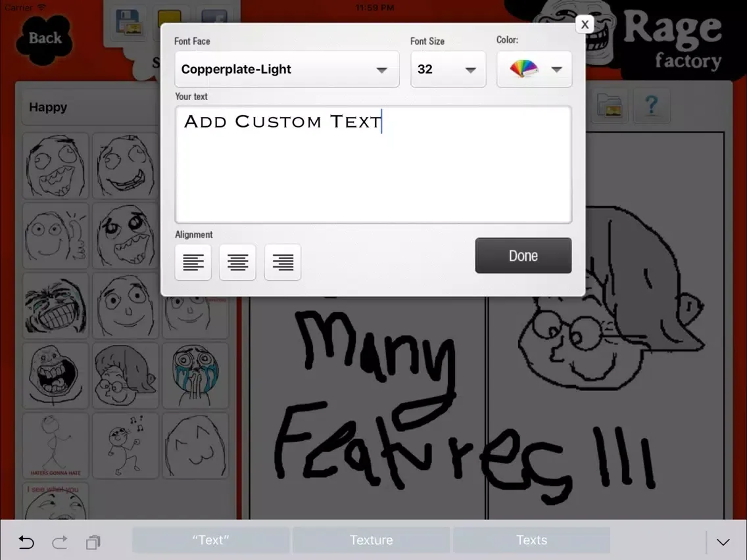Open the image folder icon
747x560 pixels.
click(610, 106)
